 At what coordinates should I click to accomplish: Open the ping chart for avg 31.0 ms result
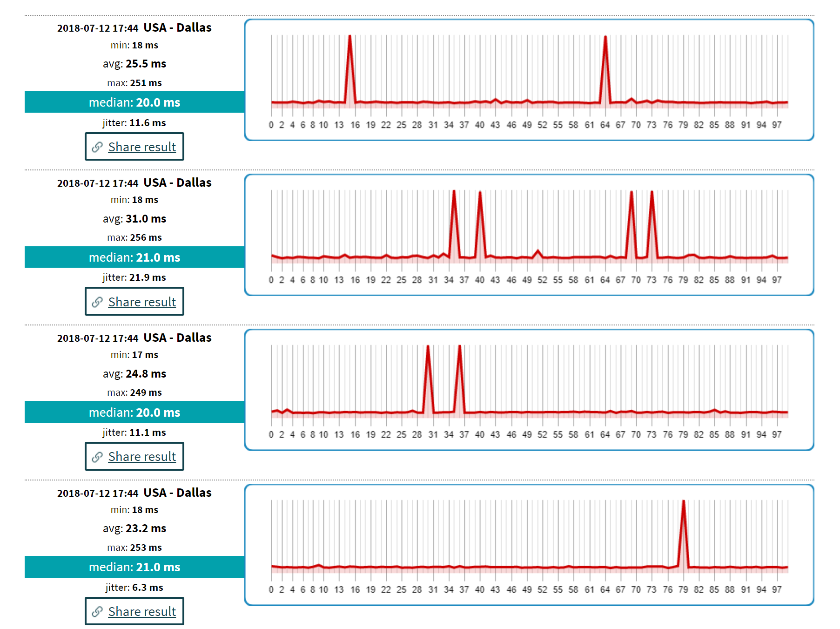[x=529, y=235]
